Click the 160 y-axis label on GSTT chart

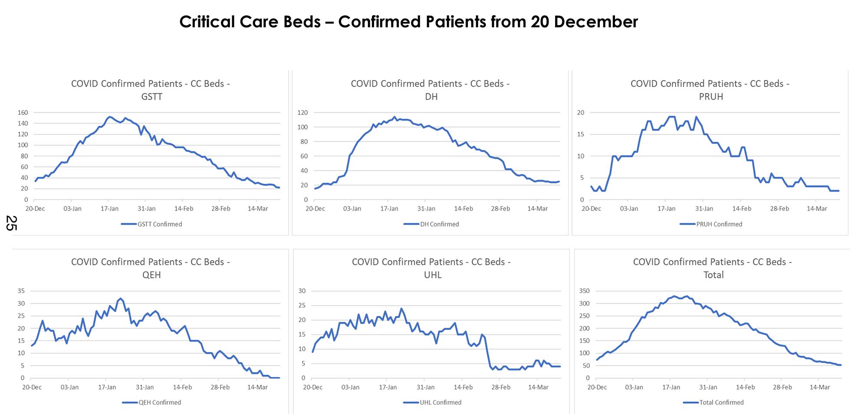[23, 113]
